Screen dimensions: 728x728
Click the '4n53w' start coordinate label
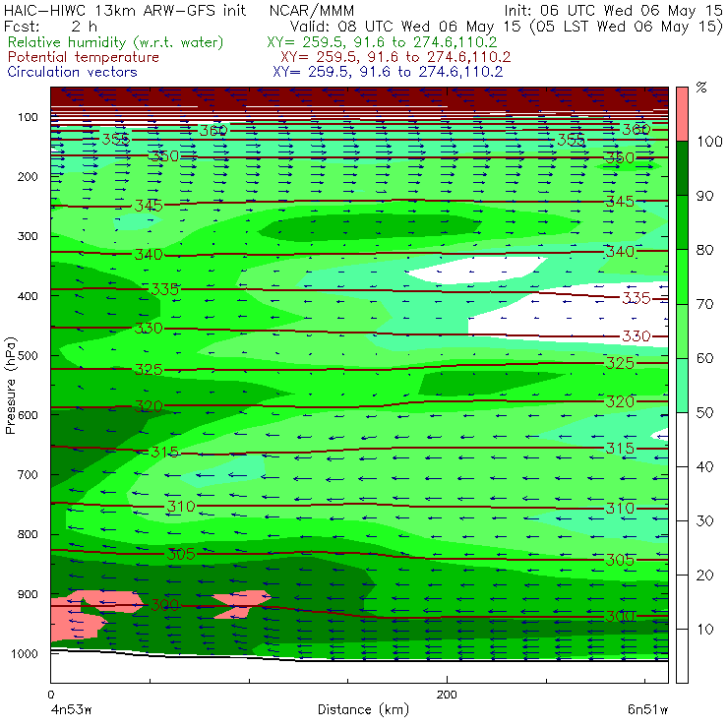click(71, 710)
